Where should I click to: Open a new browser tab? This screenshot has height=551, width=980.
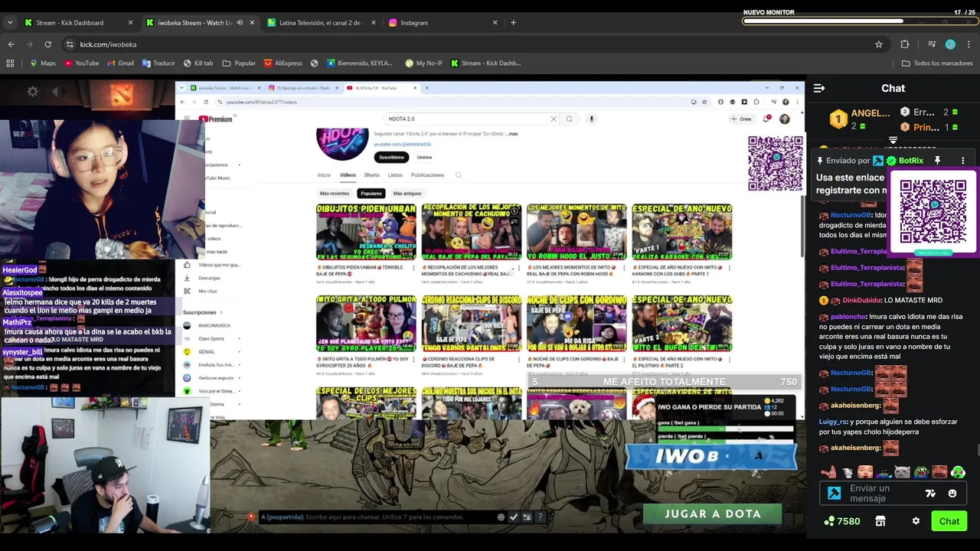tap(513, 22)
